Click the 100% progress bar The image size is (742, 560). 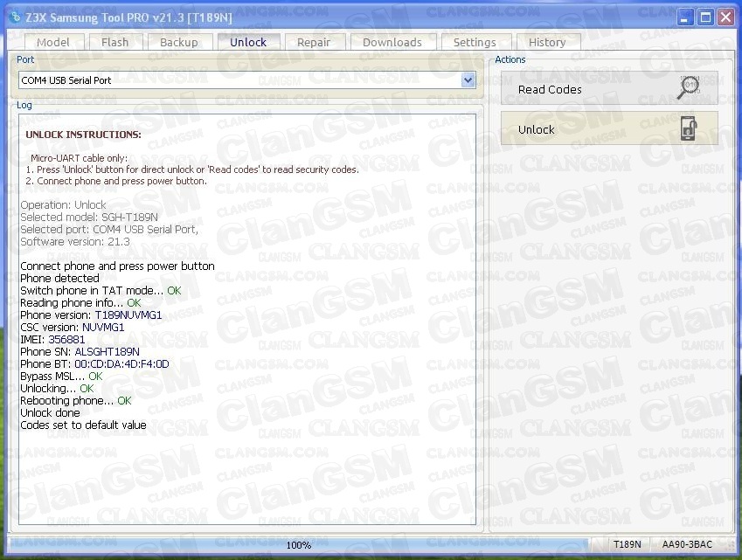pyautogui.click(x=299, y=545)
